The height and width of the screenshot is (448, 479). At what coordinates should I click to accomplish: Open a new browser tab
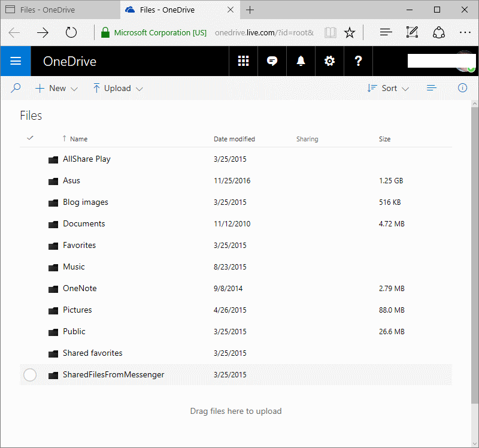(x=250, y=10)
